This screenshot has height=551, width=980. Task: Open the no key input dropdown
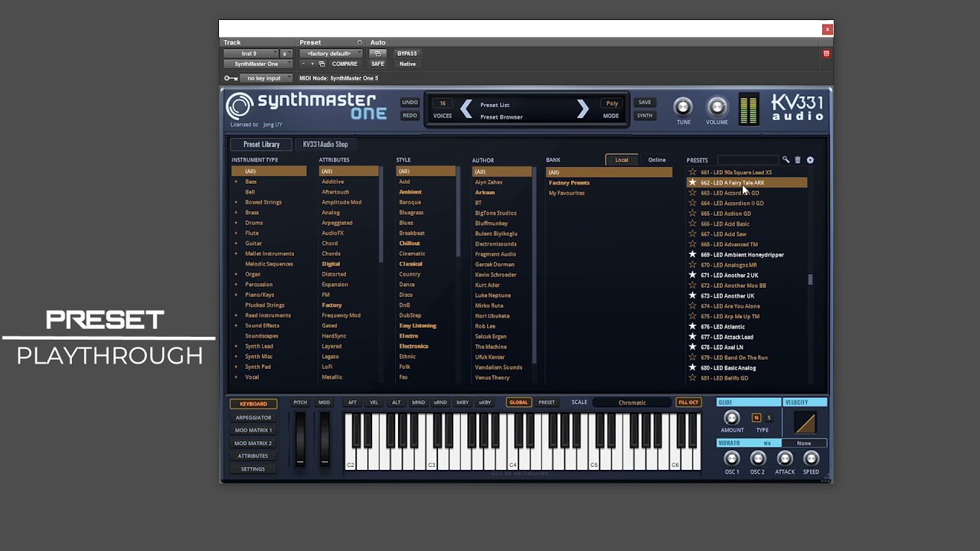pos(266,78)
